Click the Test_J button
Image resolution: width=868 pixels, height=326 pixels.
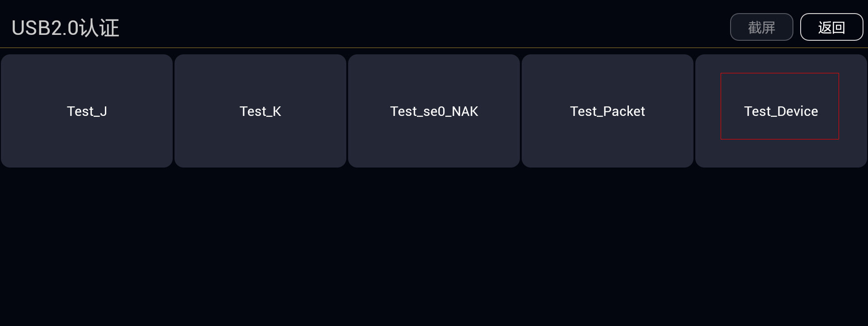pos(87,111)
